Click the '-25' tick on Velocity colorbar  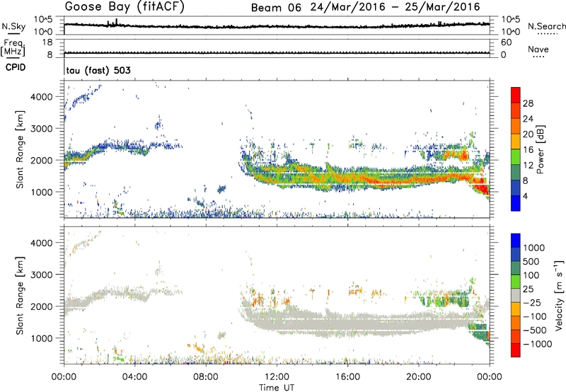click(x=533, y=302)
